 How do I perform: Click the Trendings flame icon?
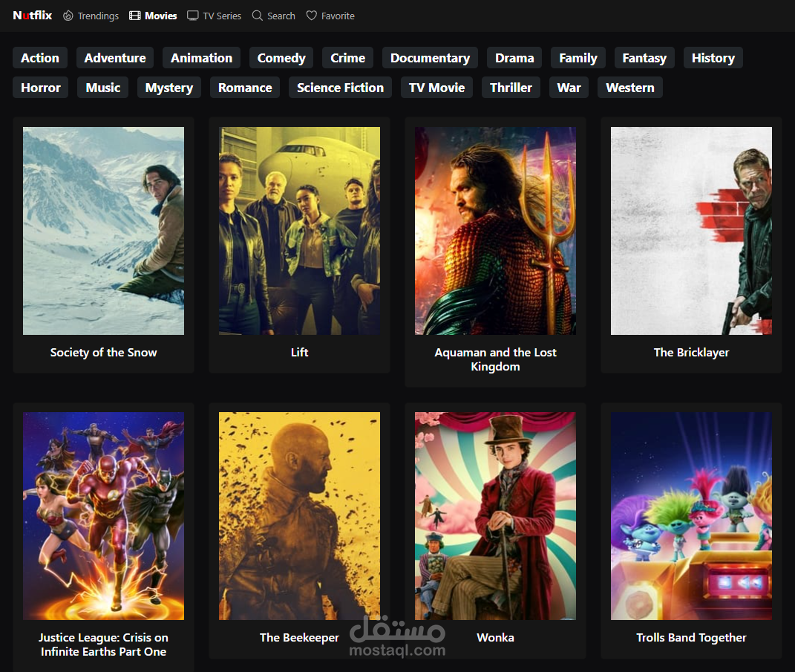pyautogui.click(x=68, y=16)
